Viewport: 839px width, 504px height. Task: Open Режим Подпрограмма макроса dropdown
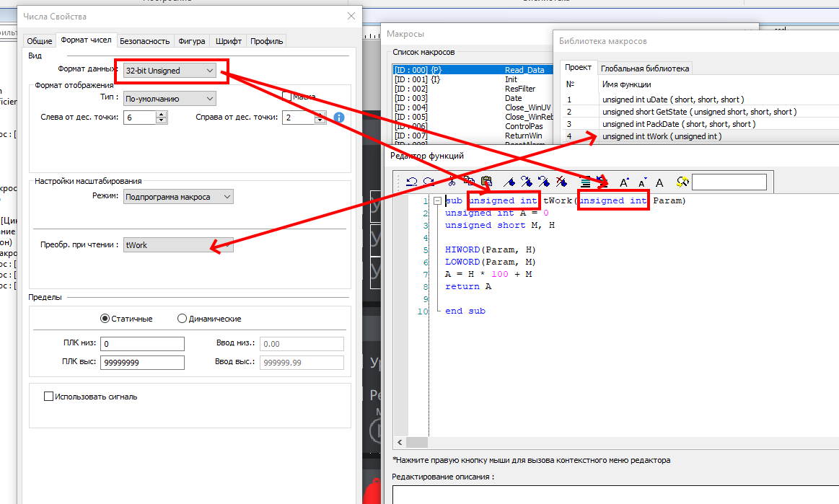tap(178, 197)
